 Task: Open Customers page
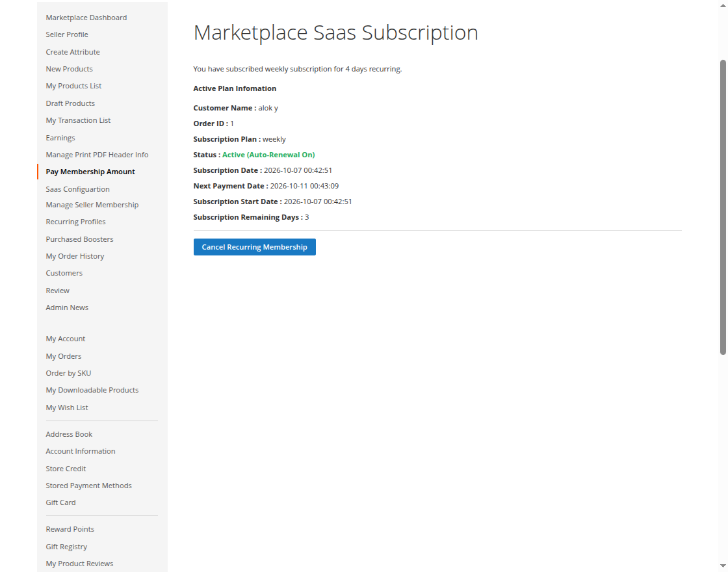[x=64, y=273]
